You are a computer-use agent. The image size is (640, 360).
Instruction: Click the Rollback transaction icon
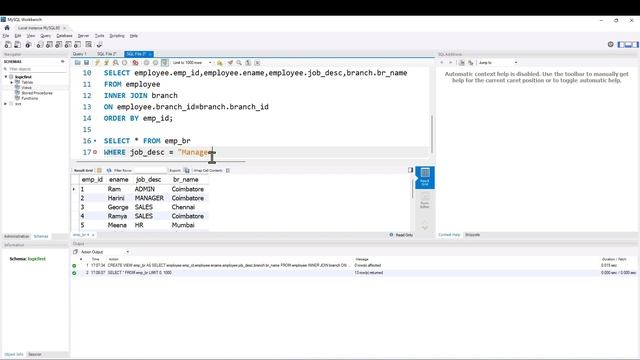(155, 62)
